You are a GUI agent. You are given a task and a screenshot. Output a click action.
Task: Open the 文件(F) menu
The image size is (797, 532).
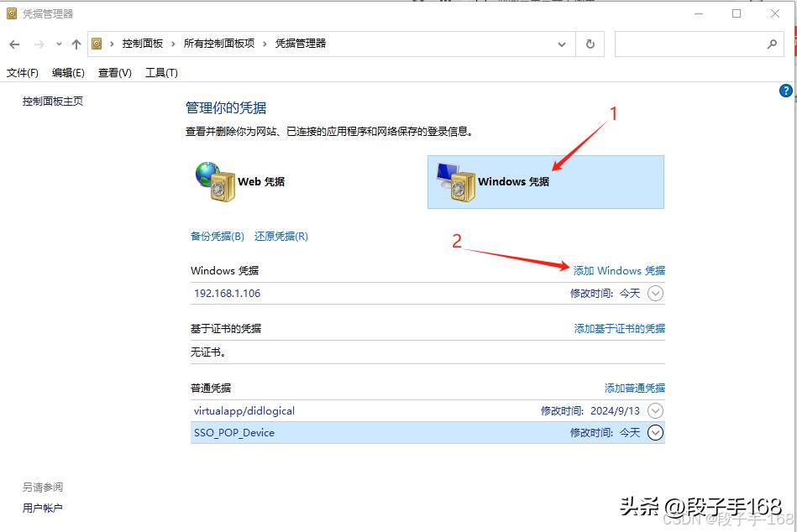pyautogui.click(x=23, y=73)
